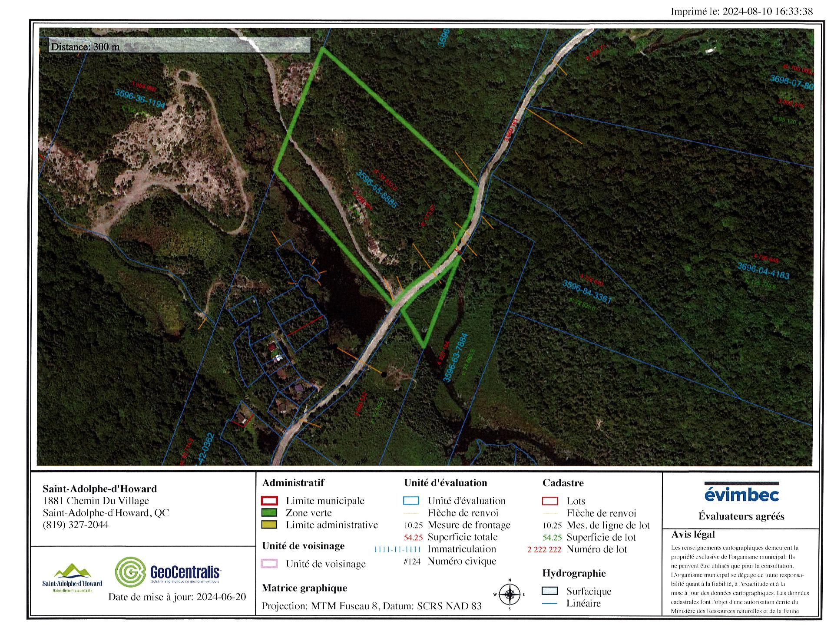Click the pink Unité de voisinage legend box

[269, 564]
